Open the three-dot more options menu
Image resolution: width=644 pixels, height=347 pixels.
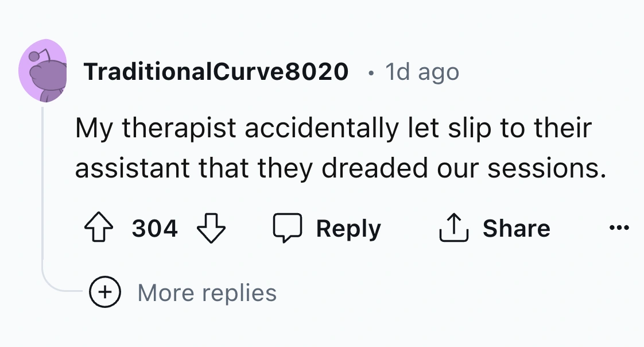[x=619, y=229]
